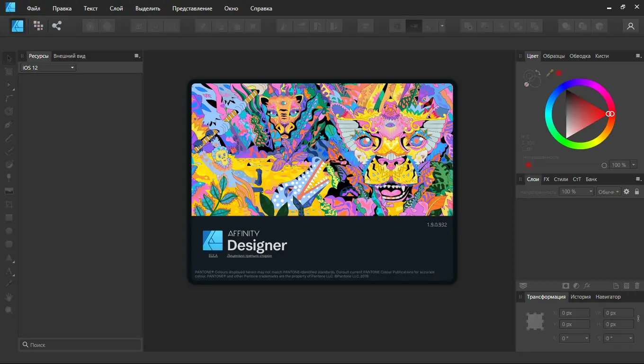
Task: Add a new pixel layer icon
Action: (x=626, y=286)
